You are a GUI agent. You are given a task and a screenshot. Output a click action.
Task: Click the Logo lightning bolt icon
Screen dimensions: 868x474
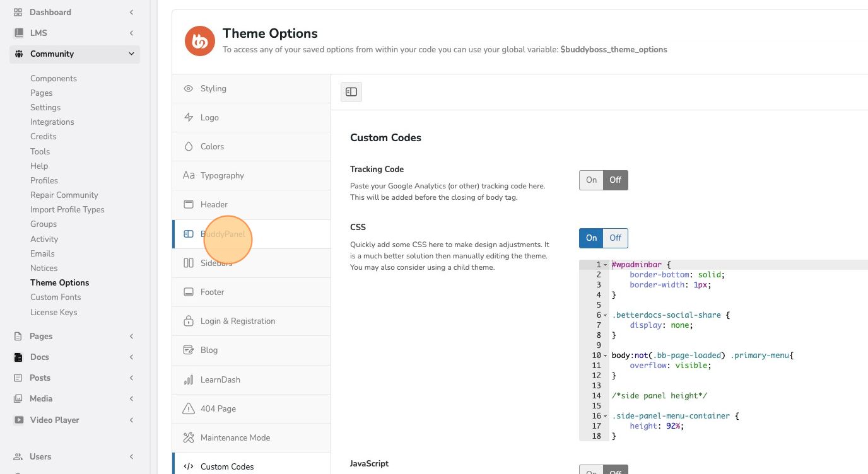pyautogui.click(x=188, y=117)
